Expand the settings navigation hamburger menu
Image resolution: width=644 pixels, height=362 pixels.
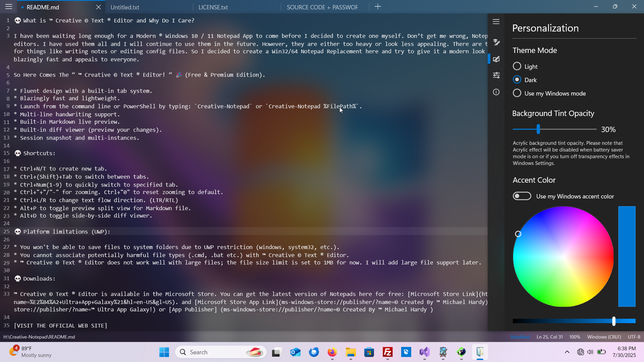(x=496, y=22)
